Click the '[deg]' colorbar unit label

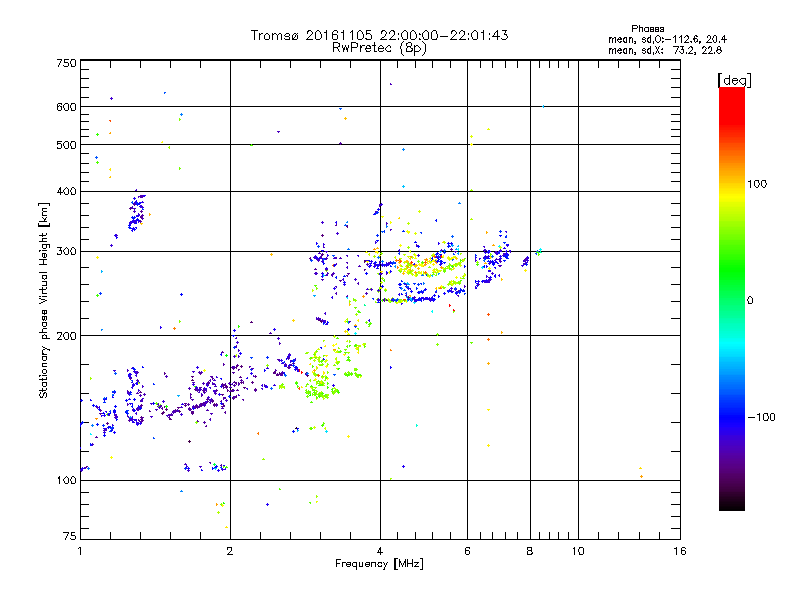tap(734, 80)
